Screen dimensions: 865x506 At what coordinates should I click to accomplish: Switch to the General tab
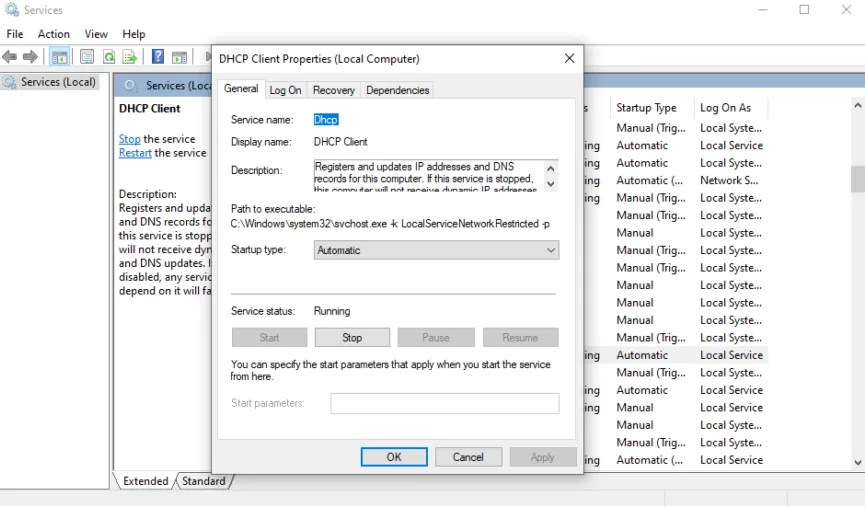[241, 89]
